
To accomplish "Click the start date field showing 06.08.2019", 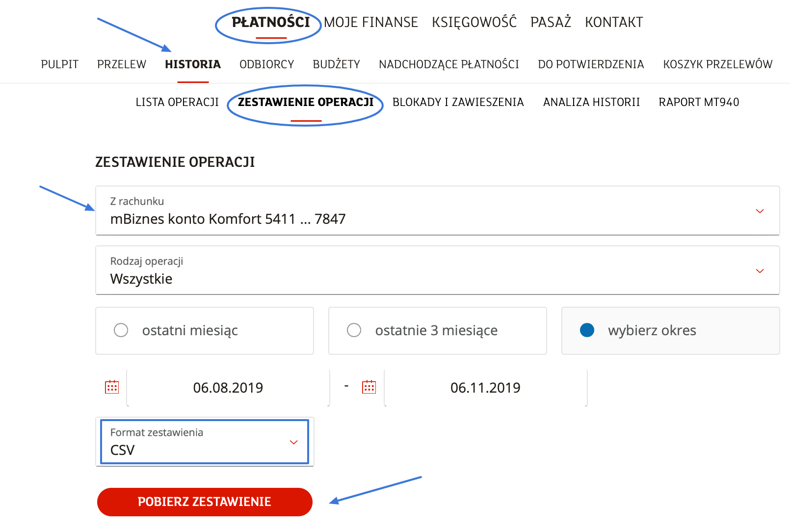I will [x=228, y=387].
